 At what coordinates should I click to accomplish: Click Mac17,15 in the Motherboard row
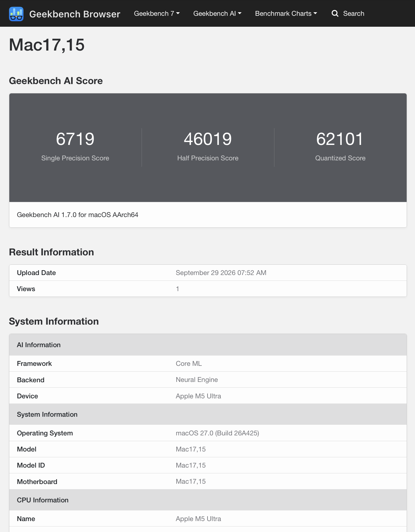pyautogui.click(x=191, y=481)
